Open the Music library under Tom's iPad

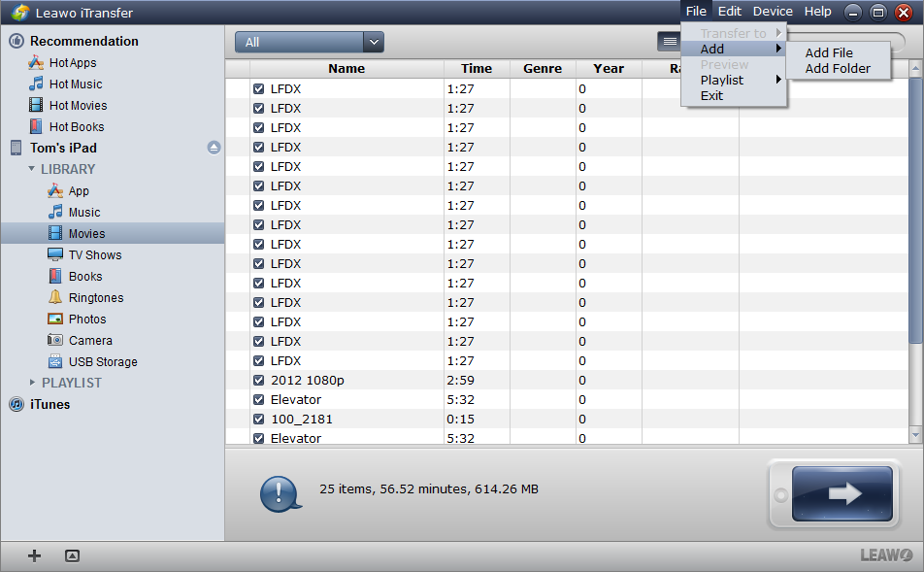point(84,213)
